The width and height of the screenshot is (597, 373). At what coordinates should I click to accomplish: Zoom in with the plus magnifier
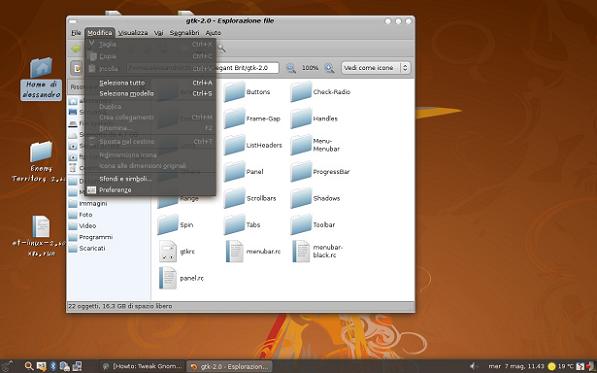click(329, 68)
